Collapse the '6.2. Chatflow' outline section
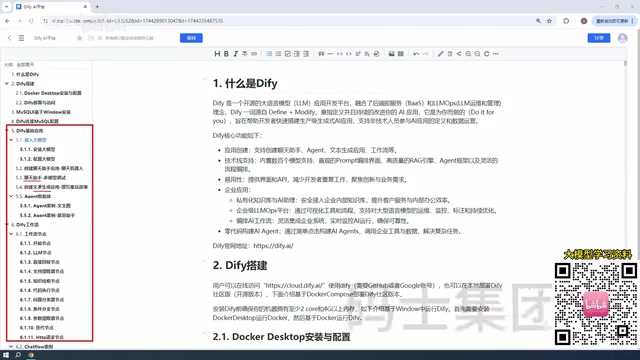The width and height of the screenshot is (640, 360). [x=11, y=347]
